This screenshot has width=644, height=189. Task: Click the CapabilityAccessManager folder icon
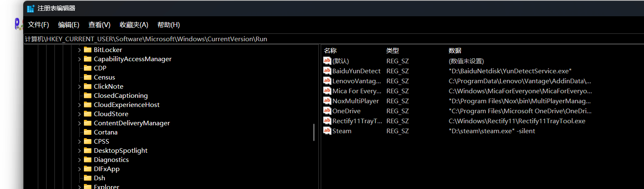click(x=87, y=59)
